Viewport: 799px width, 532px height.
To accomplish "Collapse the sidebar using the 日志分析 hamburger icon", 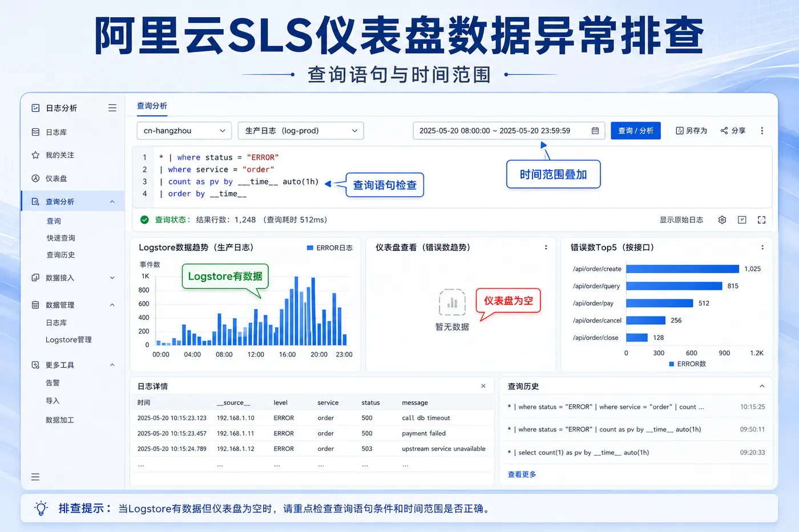I will (112, 108).
